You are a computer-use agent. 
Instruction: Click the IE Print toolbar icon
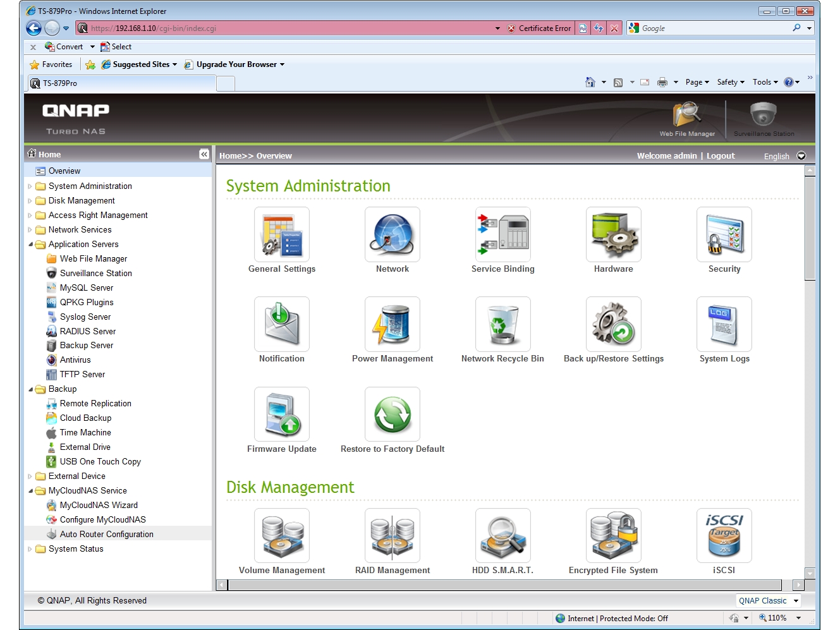(662, 82)
